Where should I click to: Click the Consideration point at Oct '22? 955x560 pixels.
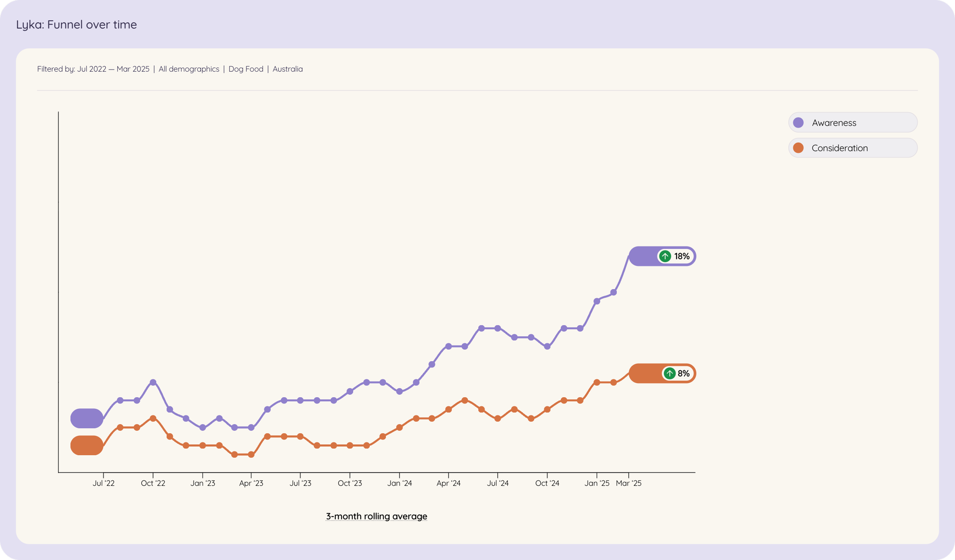(153, 418)
